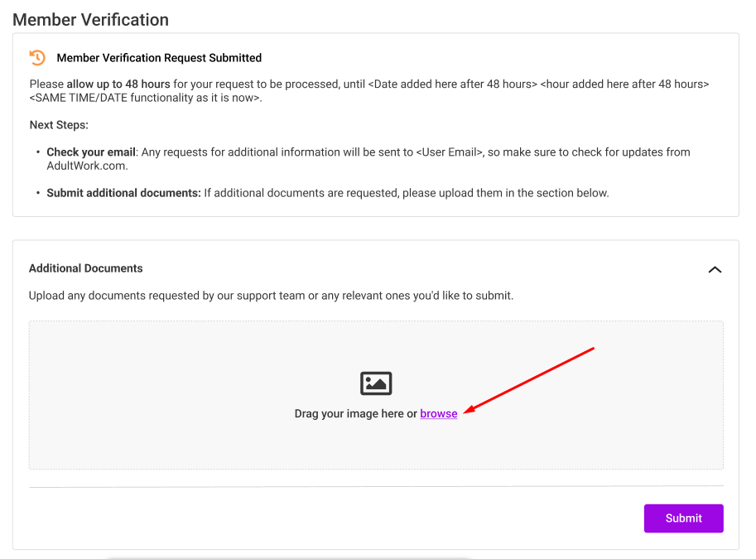Screen dimensions: 756x559
Task: Click the 'Upload any documents requested' description
Action: [271, 296]
